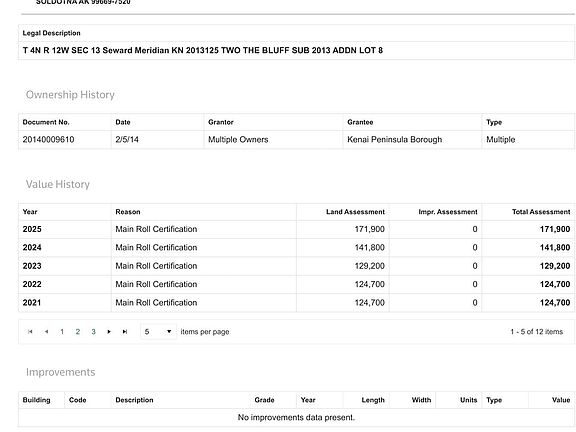This screenshot has width=576, height=432.
Task: Click the Ownership History Date column header
Action: pyautogui.click(x=123, y=122)
